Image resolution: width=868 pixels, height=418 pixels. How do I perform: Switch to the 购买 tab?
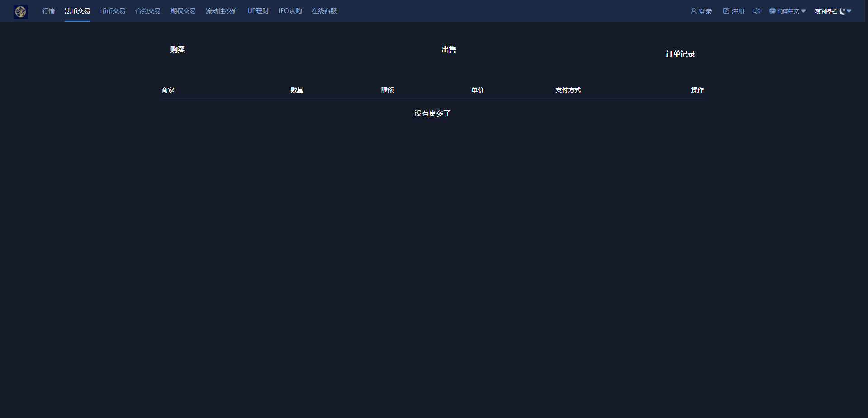click(x=178, y=50)
